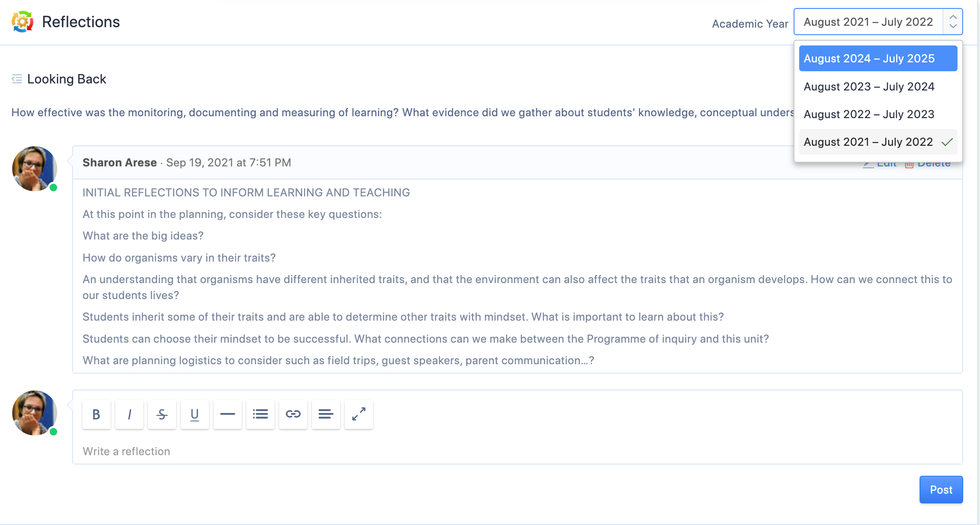Expand the editor to fullscreen mode
The width and height of the screenshot is (980, 525).
pos(358,414)
